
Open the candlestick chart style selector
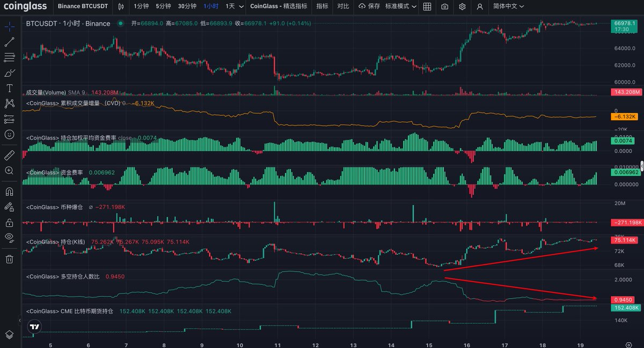point(121,6)
